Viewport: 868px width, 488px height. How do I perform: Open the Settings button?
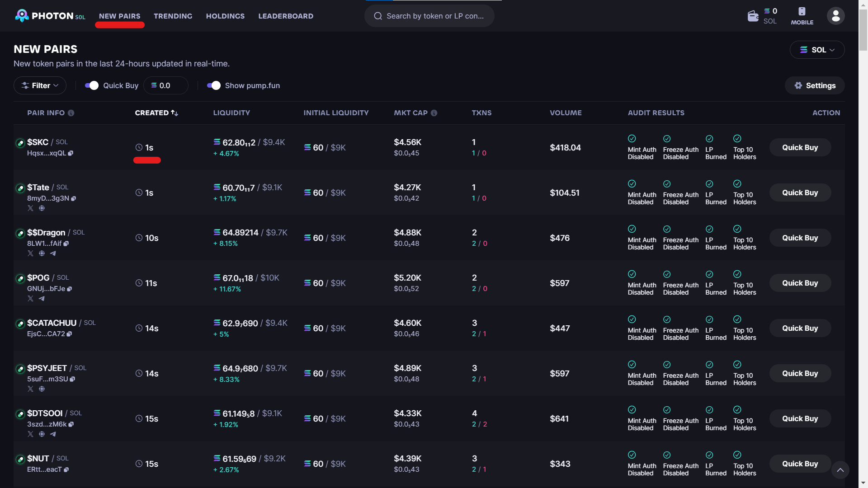[814, 85]
